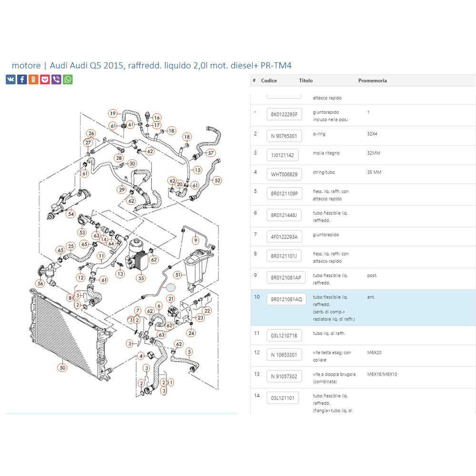Select bracket callout 23

(x=200, y=318)
